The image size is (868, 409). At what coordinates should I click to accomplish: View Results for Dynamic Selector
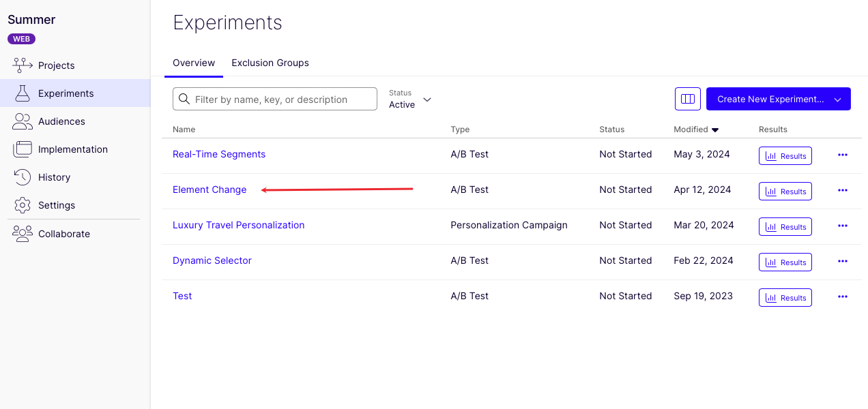coord(785,262)
